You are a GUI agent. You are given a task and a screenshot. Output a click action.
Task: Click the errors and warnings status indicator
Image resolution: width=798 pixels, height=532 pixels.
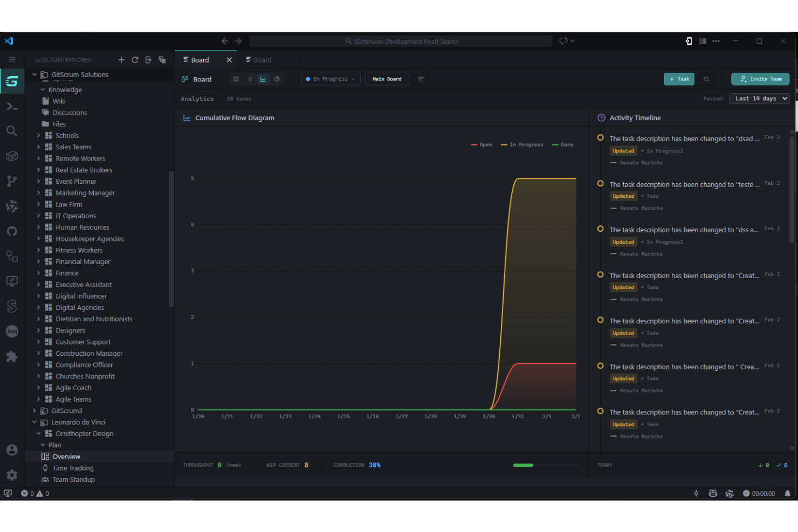(35, 493)
